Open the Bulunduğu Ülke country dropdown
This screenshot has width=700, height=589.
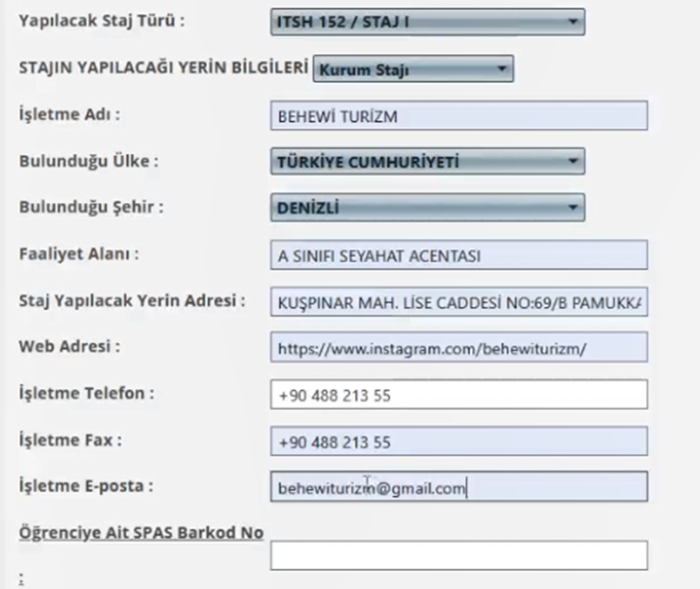428,161
